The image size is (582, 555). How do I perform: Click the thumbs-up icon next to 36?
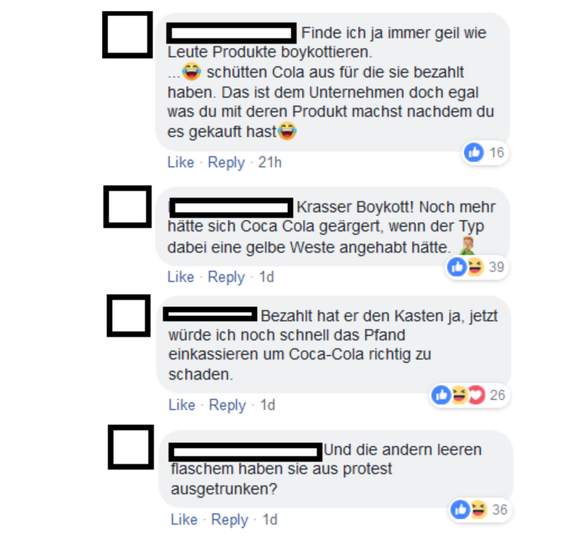tap(460, 510)
